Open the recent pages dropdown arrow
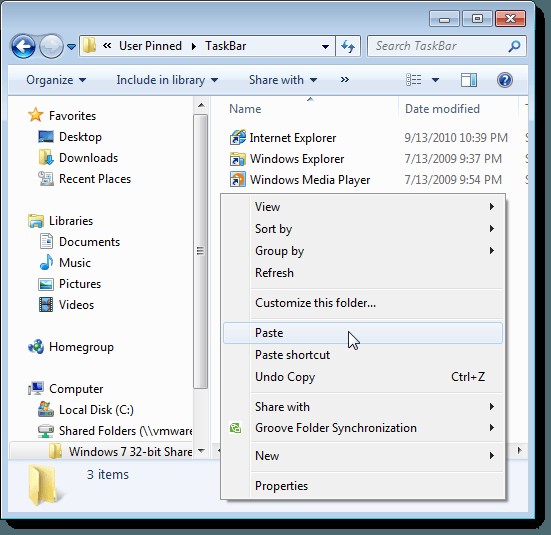 click(71, 46)
